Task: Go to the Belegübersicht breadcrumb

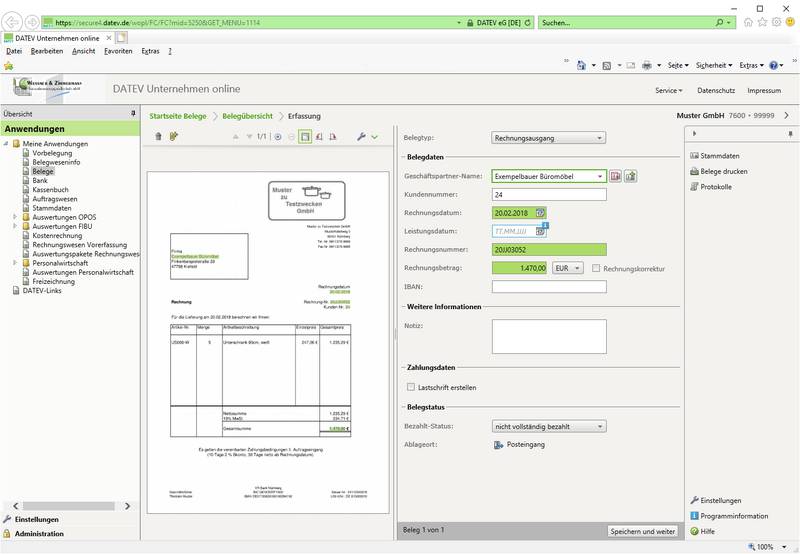Action: click(x=247, y=116)
